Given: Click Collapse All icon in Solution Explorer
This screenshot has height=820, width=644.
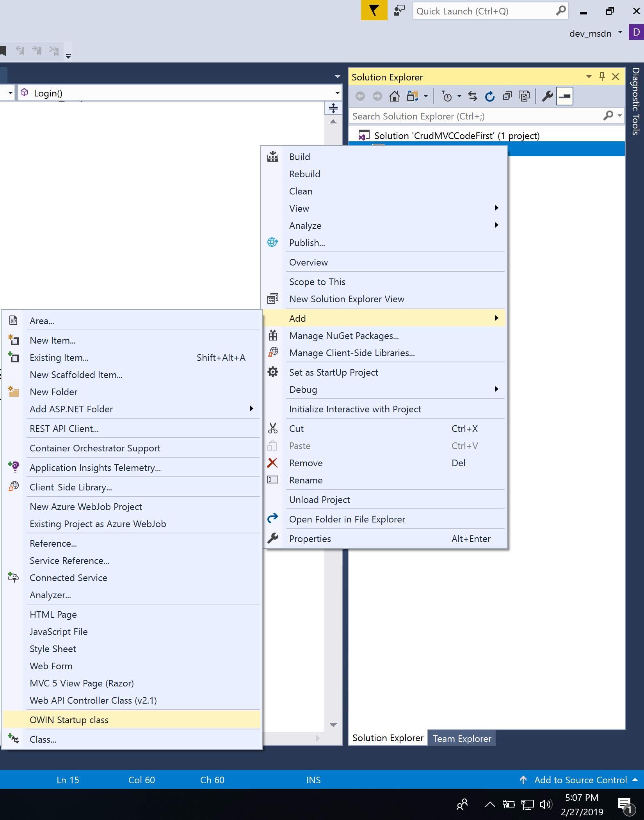Looking at the screenshot, I should click(x=507, y=96).
